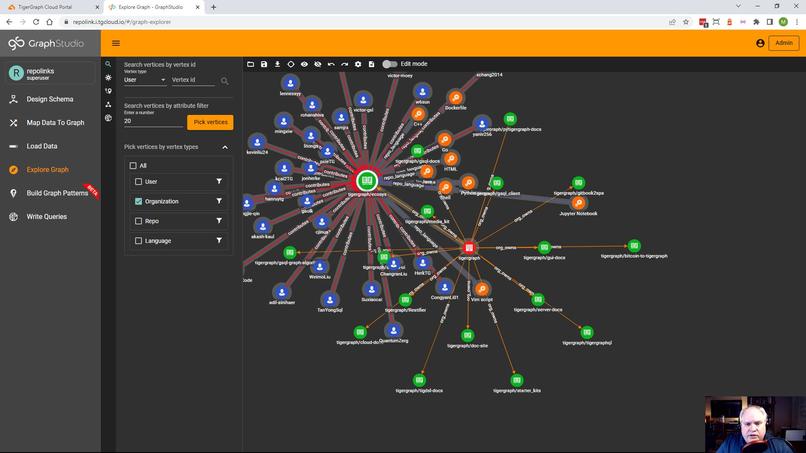This screenshot has height=453, width=806.
Task: Select the tigergraph/tigergraphql repo vertex
Action: pos(587,333)
